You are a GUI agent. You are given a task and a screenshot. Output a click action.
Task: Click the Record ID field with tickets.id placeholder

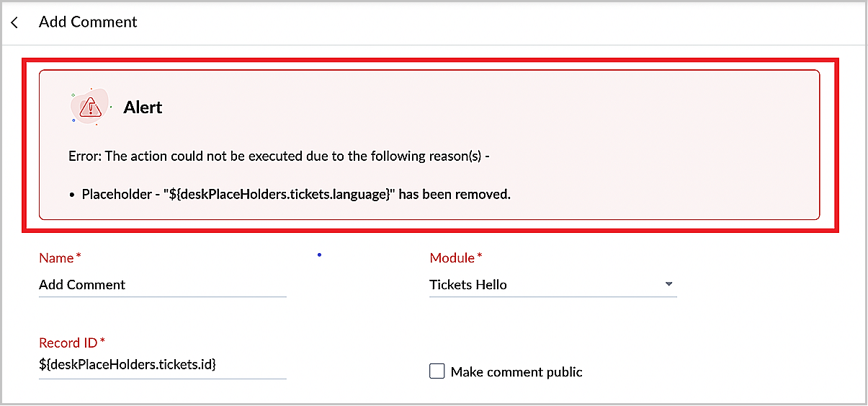[x=163, y=366]
